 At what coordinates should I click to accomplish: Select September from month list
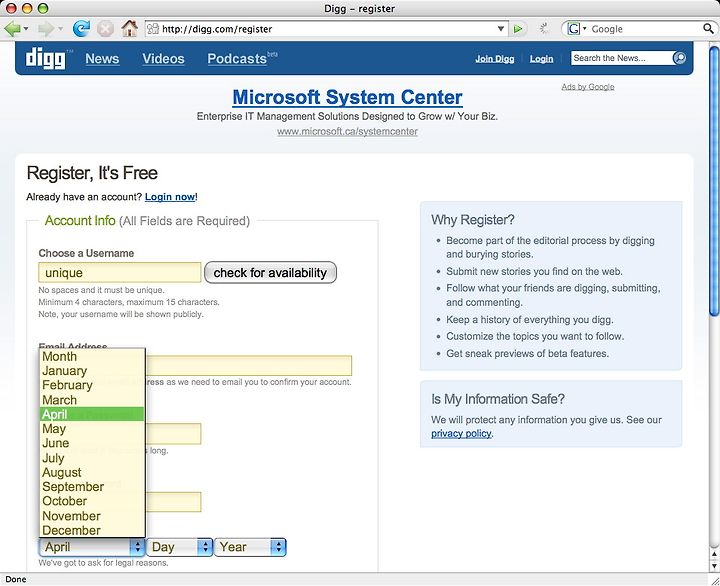(92, 487)
